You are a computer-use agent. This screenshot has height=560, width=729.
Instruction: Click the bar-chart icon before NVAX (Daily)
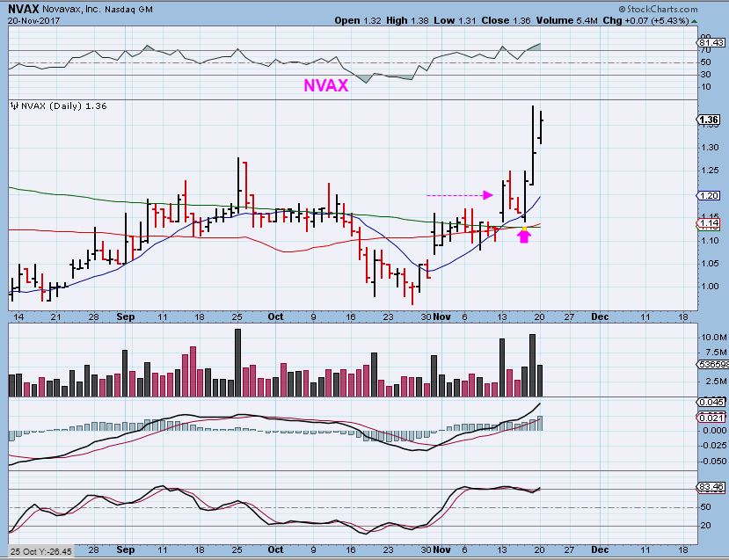click(x=14, y=106)
